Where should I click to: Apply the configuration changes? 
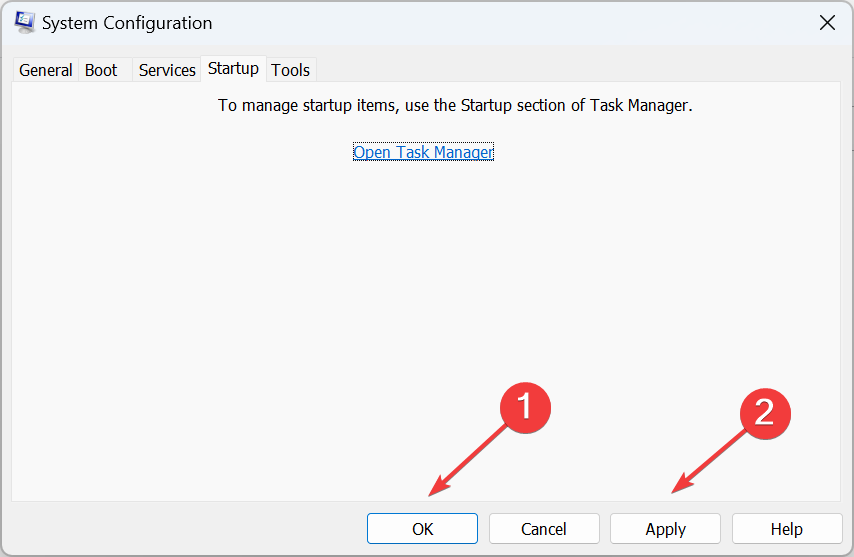click(665, 529)
